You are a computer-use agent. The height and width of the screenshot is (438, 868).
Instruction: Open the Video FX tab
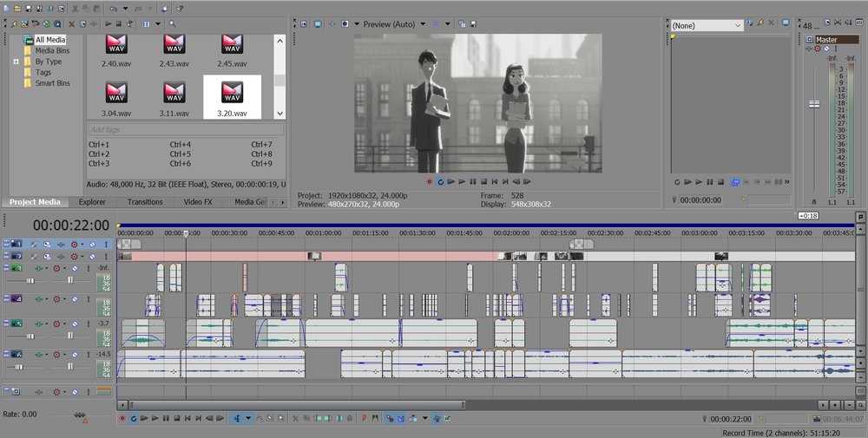coord(198,202)
